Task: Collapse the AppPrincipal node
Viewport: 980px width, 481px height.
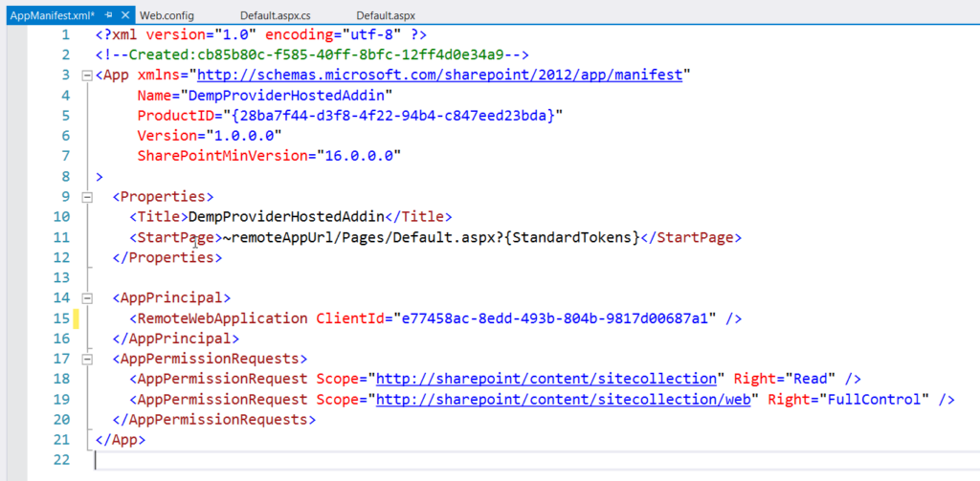Action: coord(88,298)
